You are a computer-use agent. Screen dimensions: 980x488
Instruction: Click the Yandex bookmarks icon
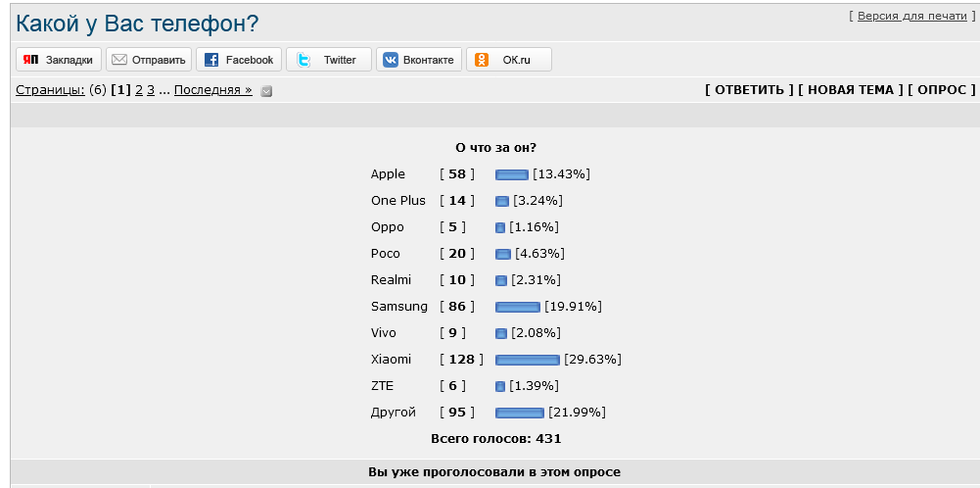tap(30, 60)
